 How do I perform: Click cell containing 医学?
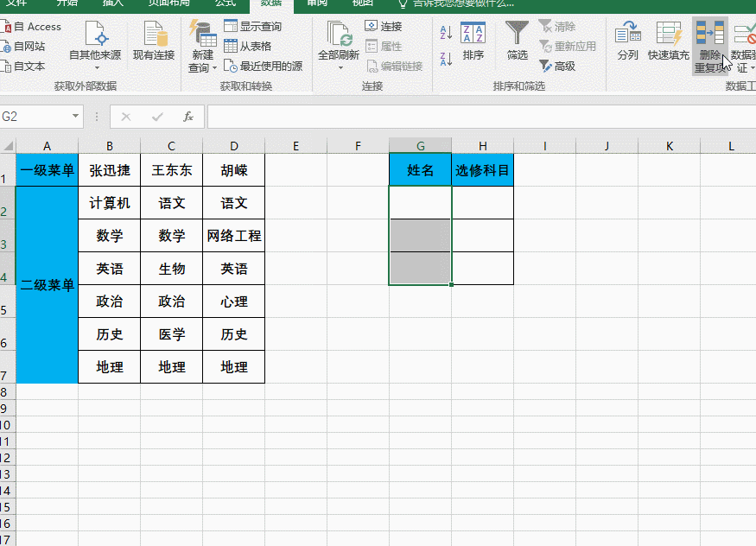(172, 334)
